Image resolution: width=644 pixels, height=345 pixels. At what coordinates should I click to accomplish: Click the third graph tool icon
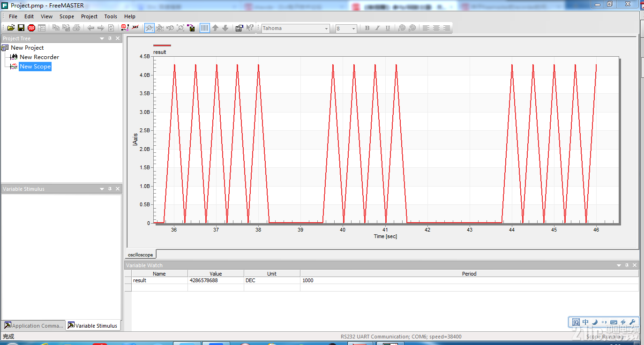[170, 28]
